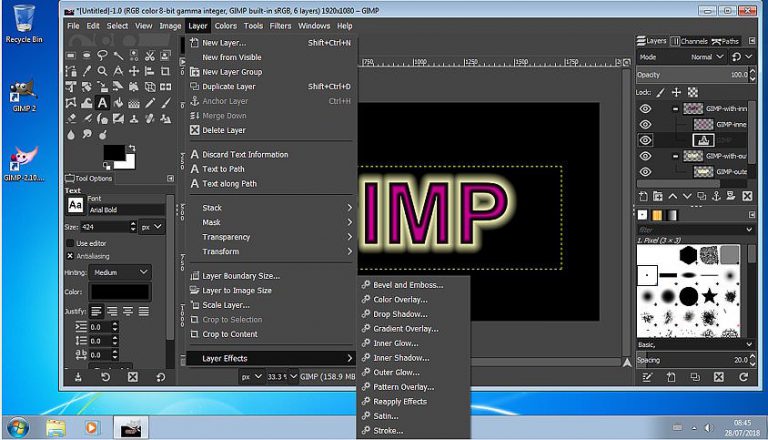Click the layer Opacity slider
Screen dimensions: 768x440
pos(693,75)
